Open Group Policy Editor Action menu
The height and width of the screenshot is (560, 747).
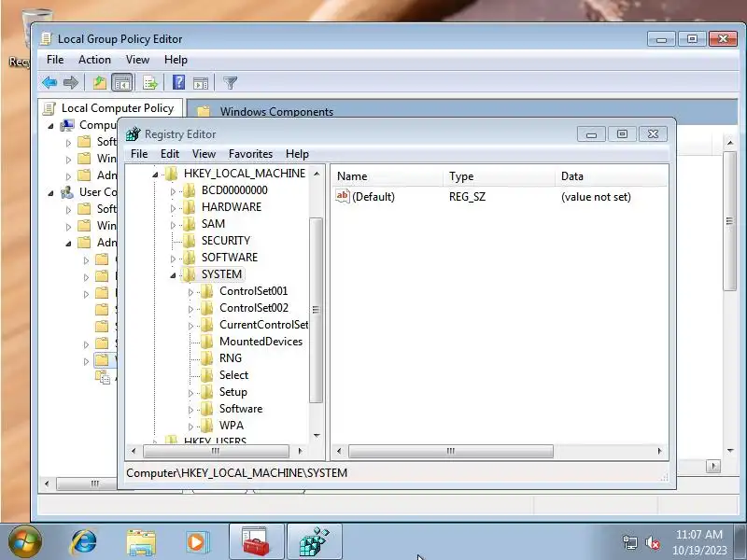click(x=95, y=60)
